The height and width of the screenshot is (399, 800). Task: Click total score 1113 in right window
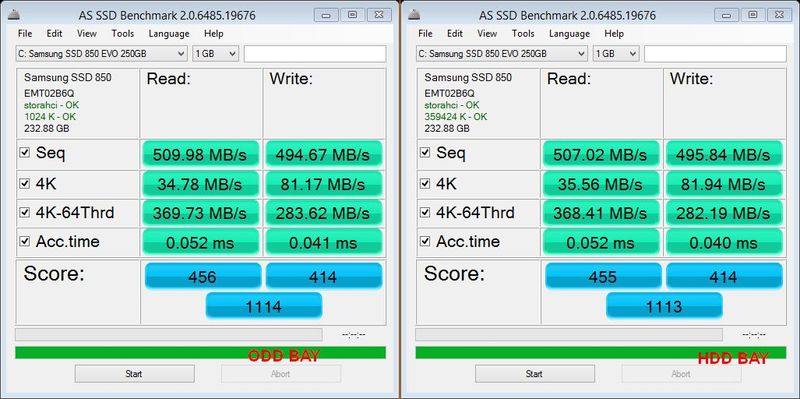tap(664, 306)
